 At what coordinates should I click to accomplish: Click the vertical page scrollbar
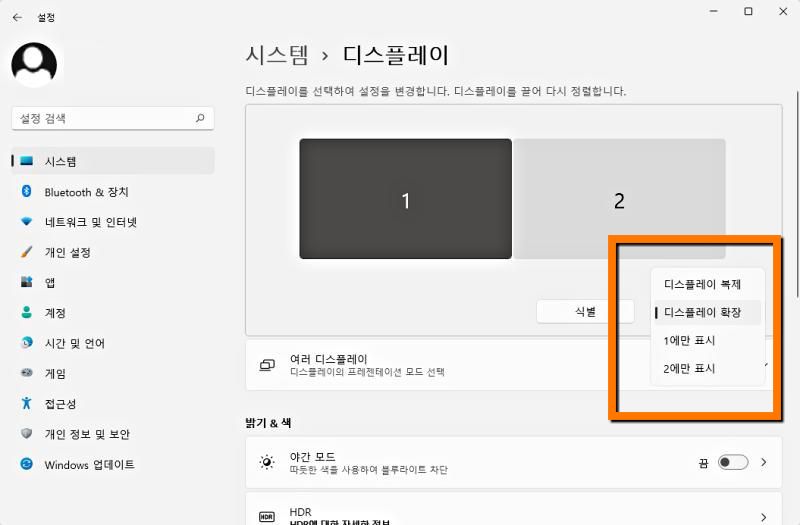(797, 194)
